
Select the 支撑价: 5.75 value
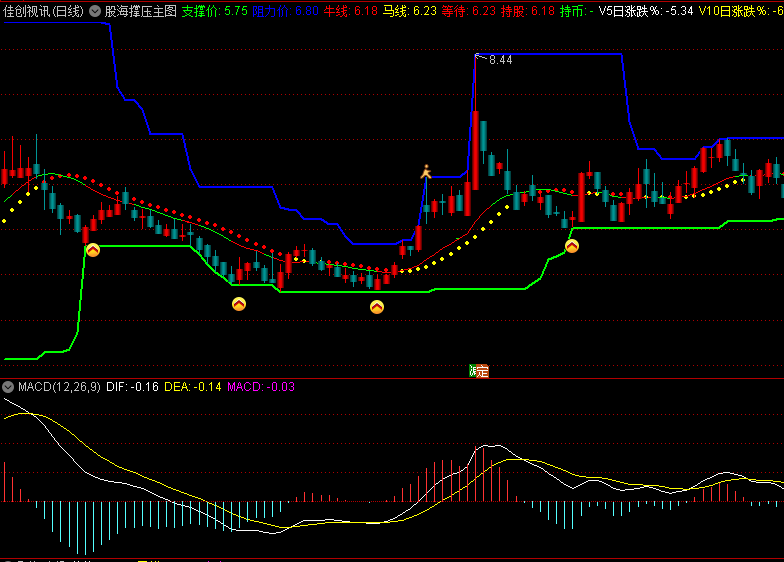(x=214, y=11)
